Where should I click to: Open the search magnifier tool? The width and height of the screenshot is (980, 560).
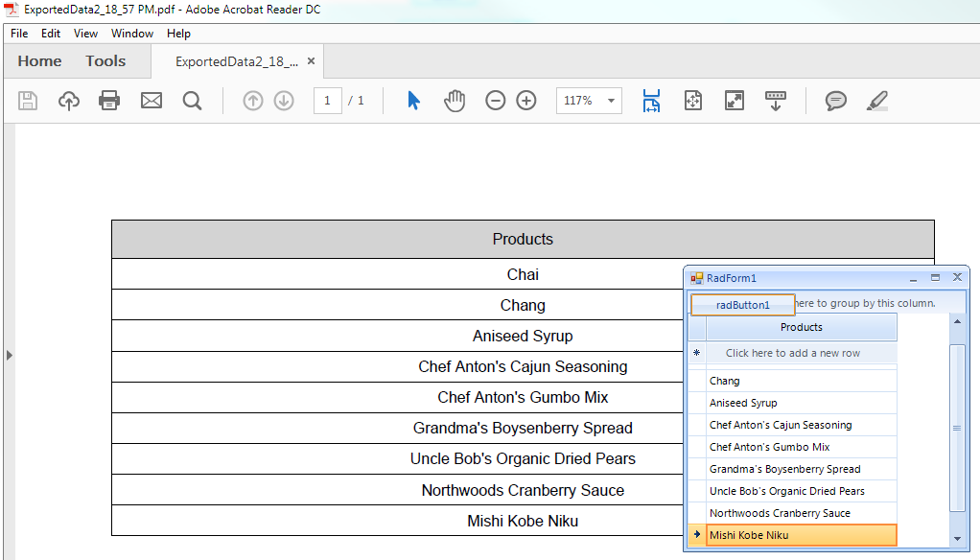coord(193,101)
